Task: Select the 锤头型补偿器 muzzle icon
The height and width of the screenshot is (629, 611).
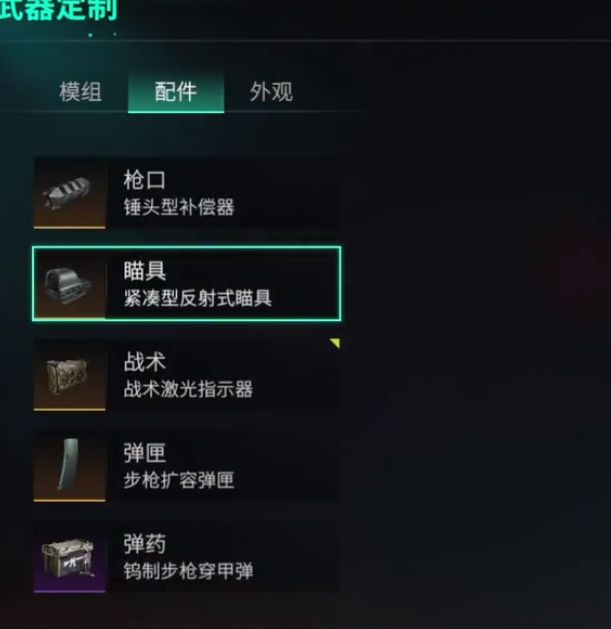Action: (x=69, y=193)
